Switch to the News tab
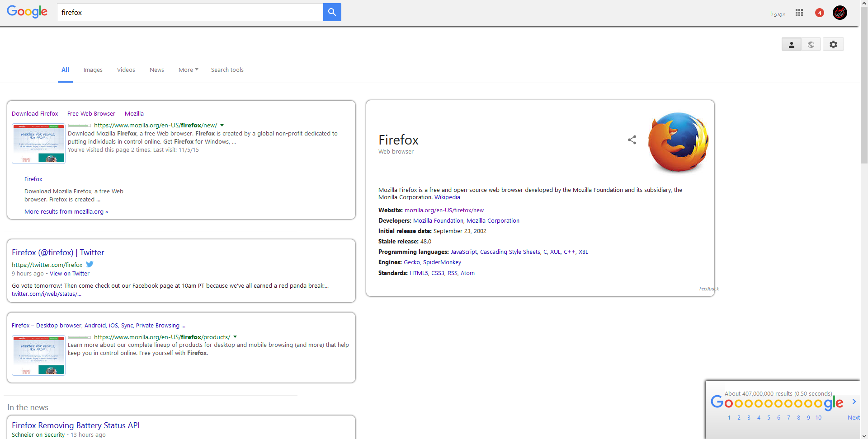This screenshot has width=868, height=439. click(157, 70)
